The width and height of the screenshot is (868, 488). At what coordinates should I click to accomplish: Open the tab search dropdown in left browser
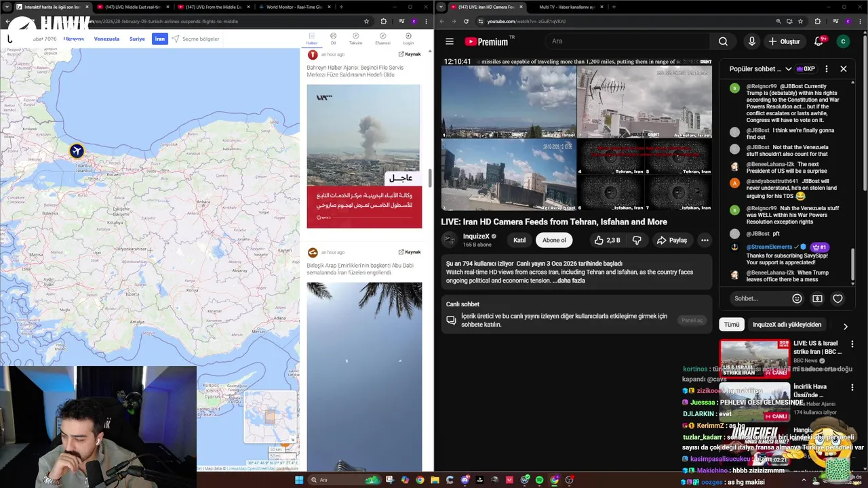point(8,7)
